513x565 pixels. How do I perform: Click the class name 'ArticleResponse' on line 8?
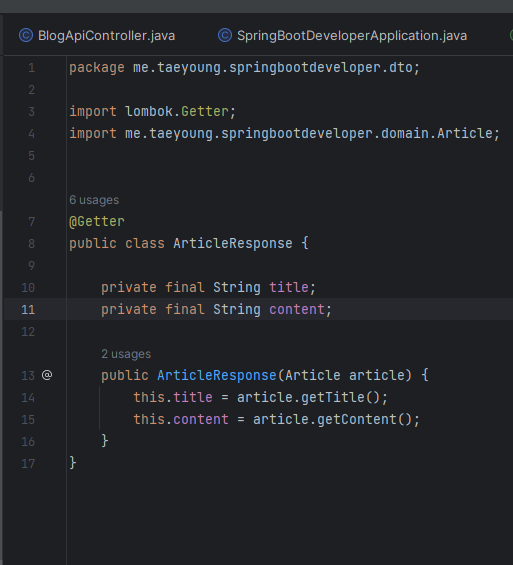[233, 244]
